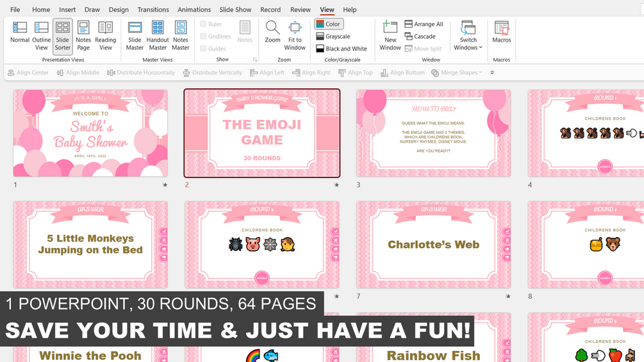Viewport: 644px width, 362px height.
Task: Select Round 1 squirrels slide thumbnail
Action: coord(586,133)
